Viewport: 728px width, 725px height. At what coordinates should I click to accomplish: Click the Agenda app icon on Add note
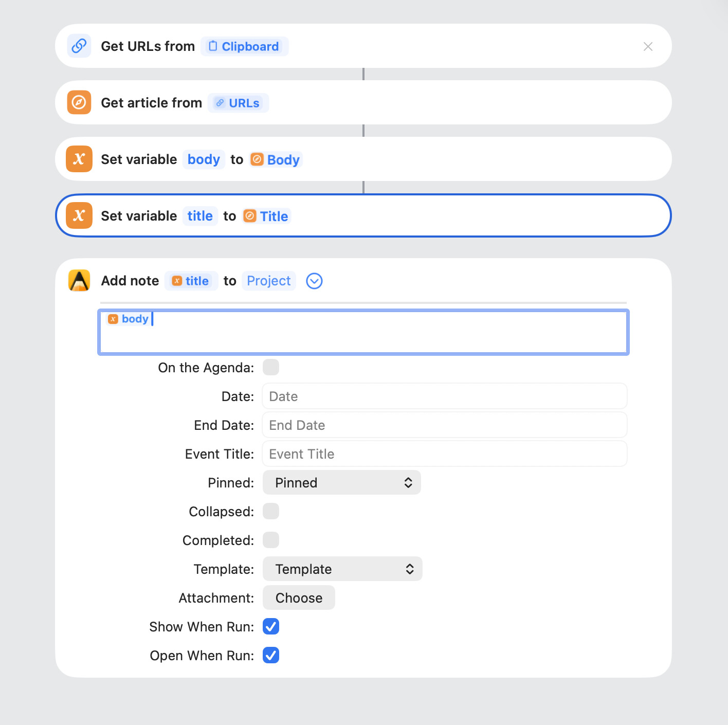(79, 281)
